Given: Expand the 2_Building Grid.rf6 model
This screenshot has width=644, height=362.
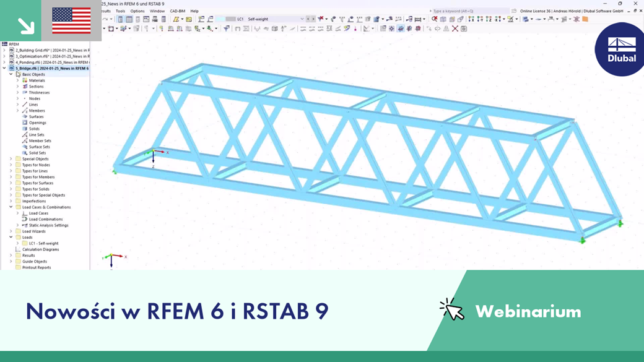Looking at the screenshot, I should (x=4, y=50).
